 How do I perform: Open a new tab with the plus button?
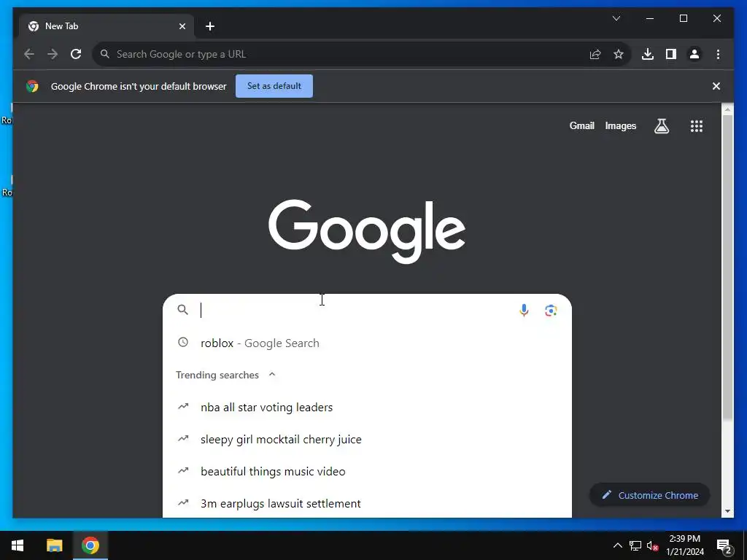(x=210, y=26)
